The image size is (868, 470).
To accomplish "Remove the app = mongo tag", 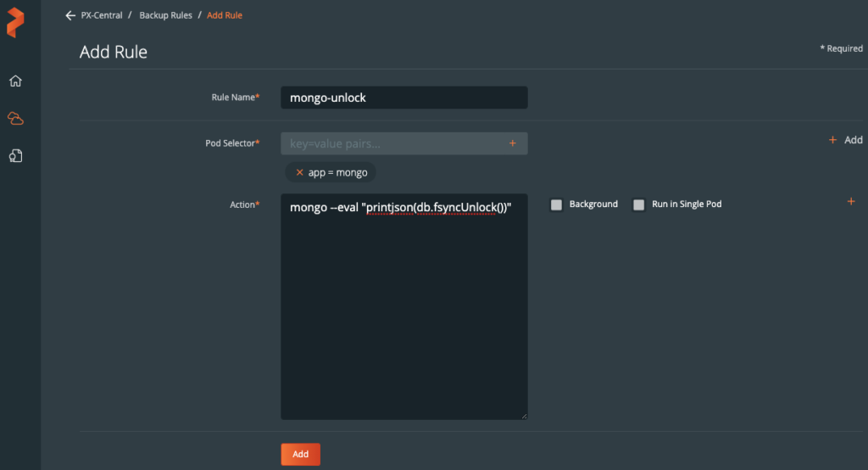I will pos(299,172).
